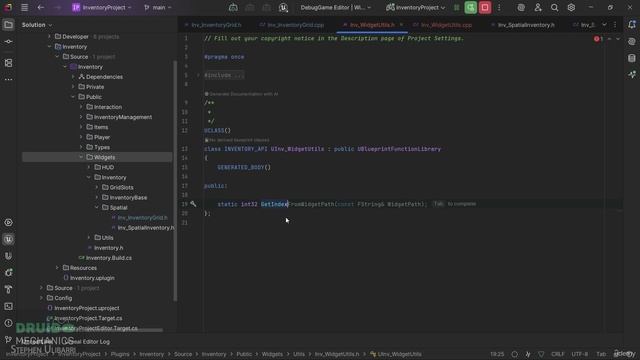
Task: Open more actions three-dot menu
Action: (x=499, y=7)
